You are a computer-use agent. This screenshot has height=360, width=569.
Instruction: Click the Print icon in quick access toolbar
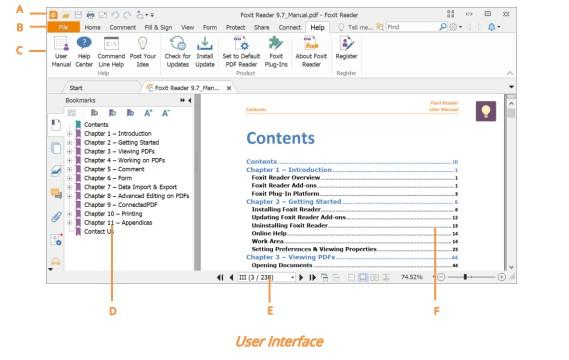(90, 15)
